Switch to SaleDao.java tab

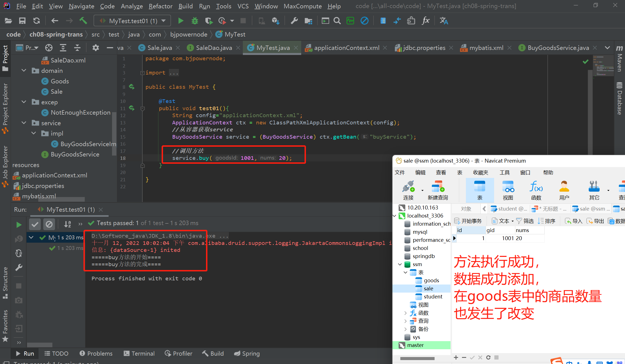point(214,48)
